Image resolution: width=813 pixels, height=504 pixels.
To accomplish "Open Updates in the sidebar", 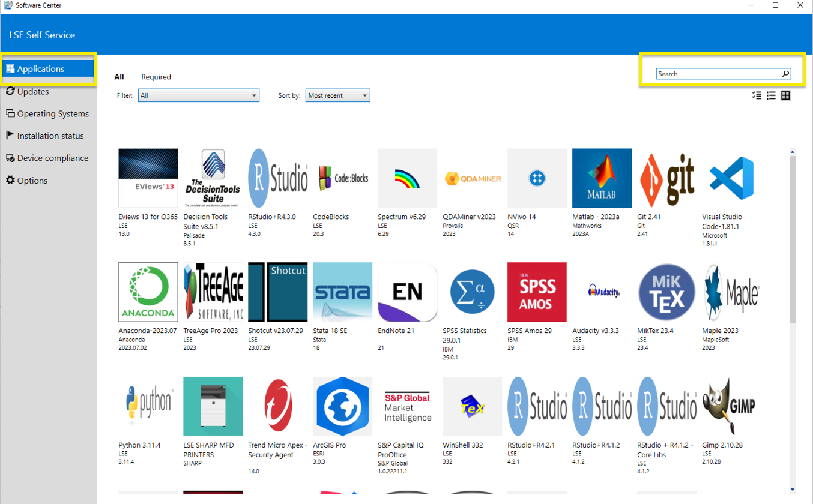I will (33, 92).
